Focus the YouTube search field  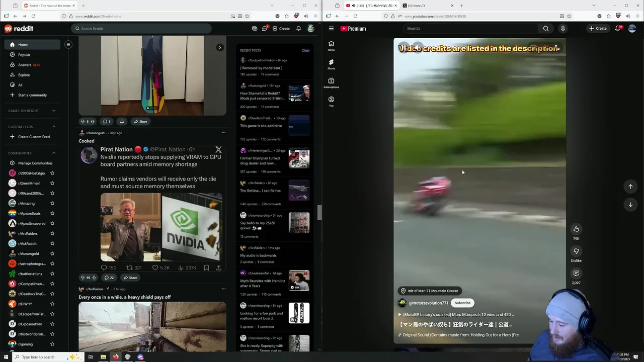pyautogui.click(x=470, y=29)
